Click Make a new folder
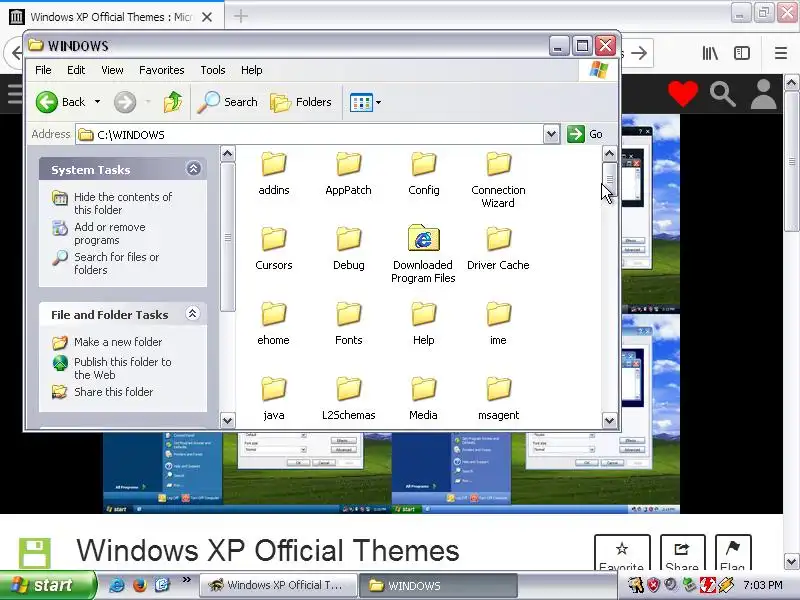 coord(107,342)
